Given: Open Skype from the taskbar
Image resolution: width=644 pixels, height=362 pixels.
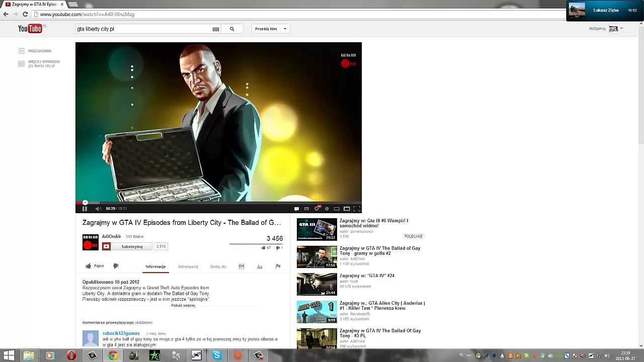Looking at the screenshot, I should [x=217, y=355].
